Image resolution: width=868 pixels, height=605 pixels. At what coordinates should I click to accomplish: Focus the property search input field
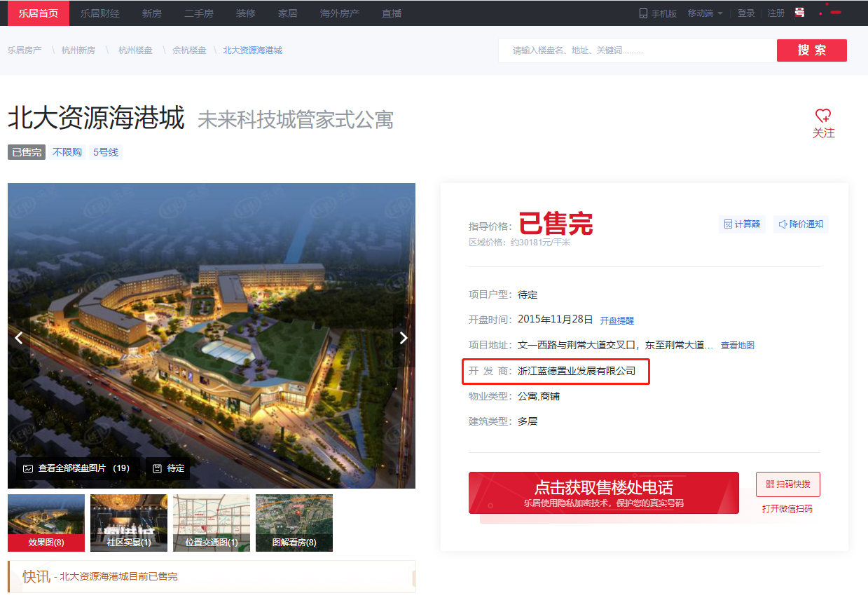pos(636,50)
